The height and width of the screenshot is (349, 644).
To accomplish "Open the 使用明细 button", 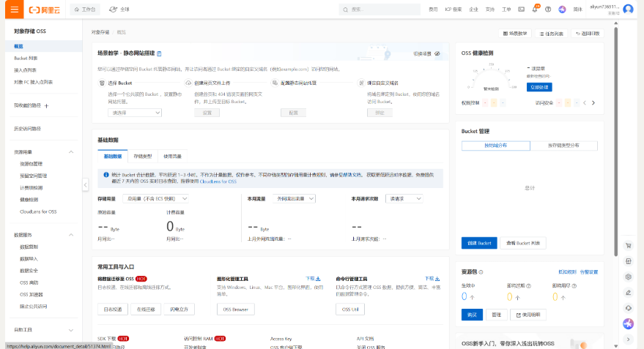I will pyautogui.click(x=528, y=315).
